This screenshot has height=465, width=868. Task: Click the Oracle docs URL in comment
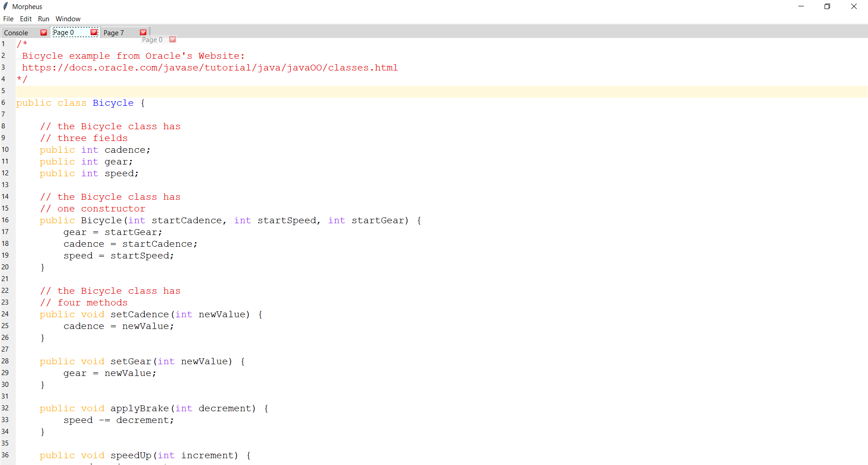210,68
